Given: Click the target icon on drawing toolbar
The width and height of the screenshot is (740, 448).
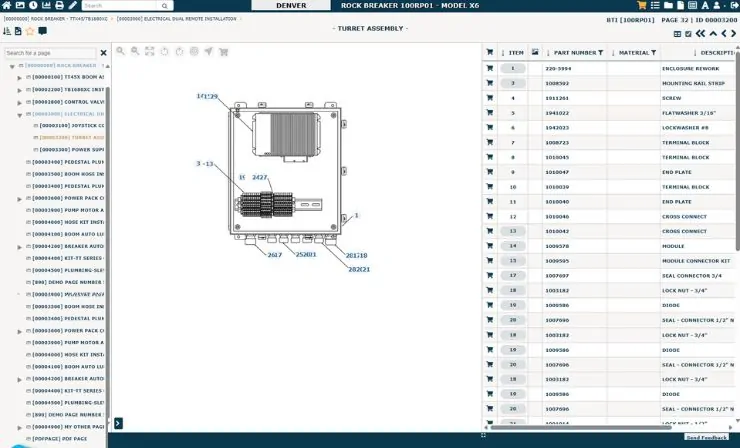Looking at the screenshot, I should tap(194, 51).
